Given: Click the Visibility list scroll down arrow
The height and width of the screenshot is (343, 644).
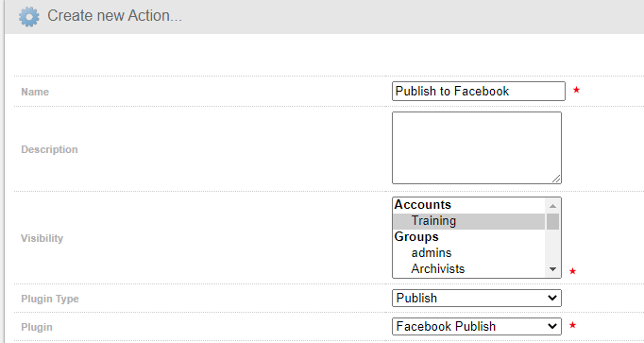Looking at the screenshot, I should pyautogui.click(x=552, y=269).
